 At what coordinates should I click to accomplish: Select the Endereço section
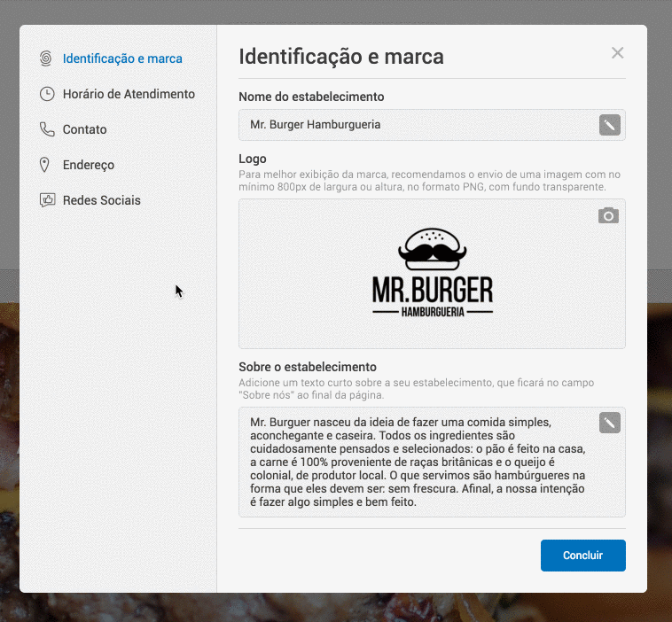pos(89,165)
